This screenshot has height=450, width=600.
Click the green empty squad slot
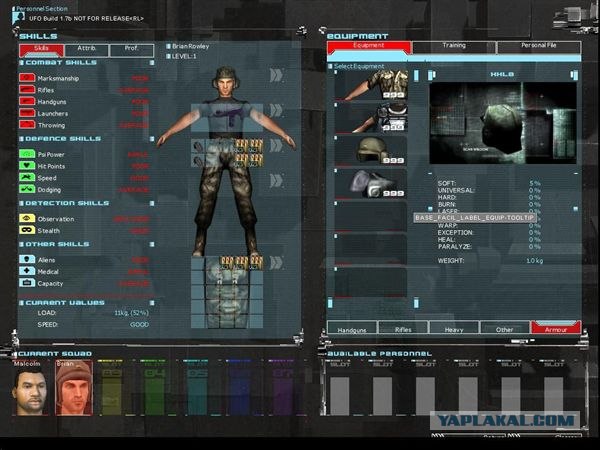pyautogui.click(x=153, y=388)
